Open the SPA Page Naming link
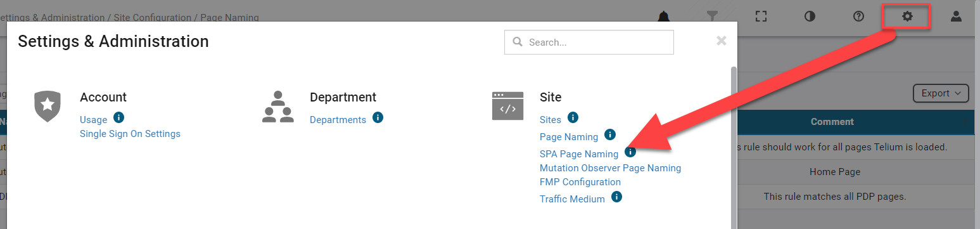 [x=579, y=154]
